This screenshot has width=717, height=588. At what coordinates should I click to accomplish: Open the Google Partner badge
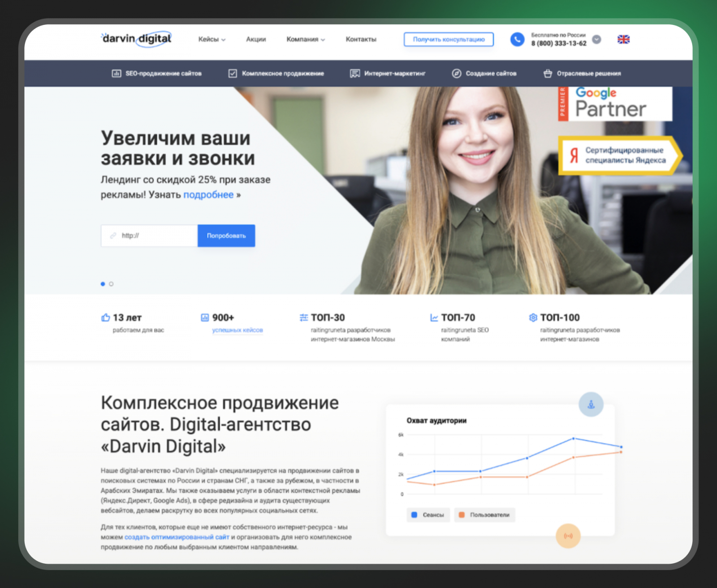click(x=615, y=104)
